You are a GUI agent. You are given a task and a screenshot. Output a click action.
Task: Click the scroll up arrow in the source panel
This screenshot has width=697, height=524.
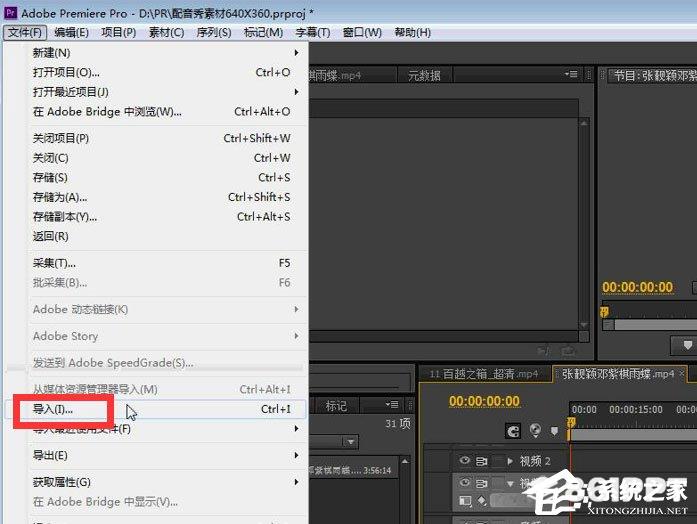click(x=584, y=123)
